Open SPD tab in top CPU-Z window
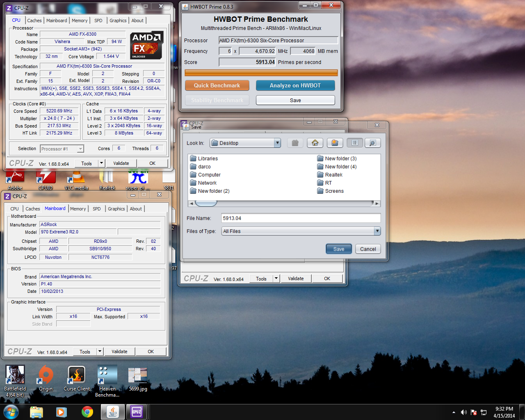 [x=98, y=21]
